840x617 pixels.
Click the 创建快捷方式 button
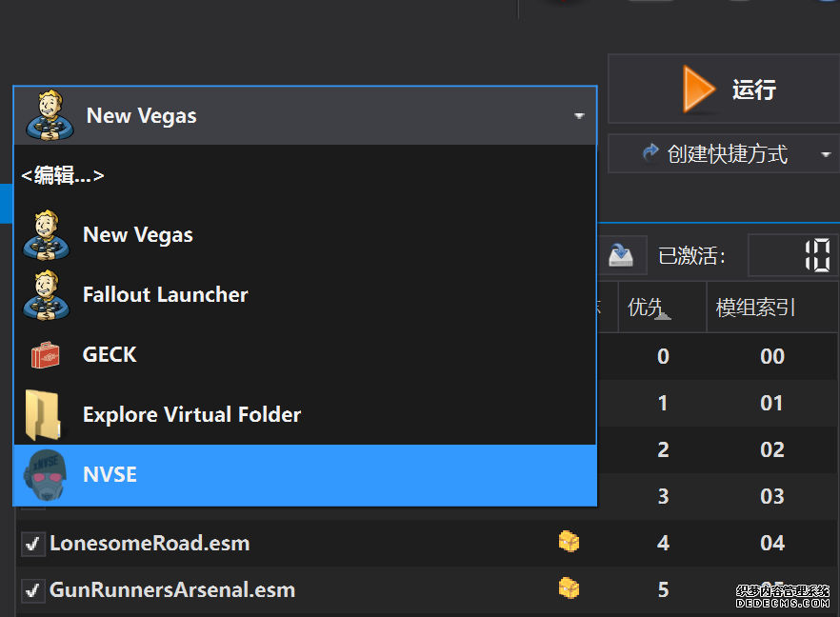tap(714, 154)
